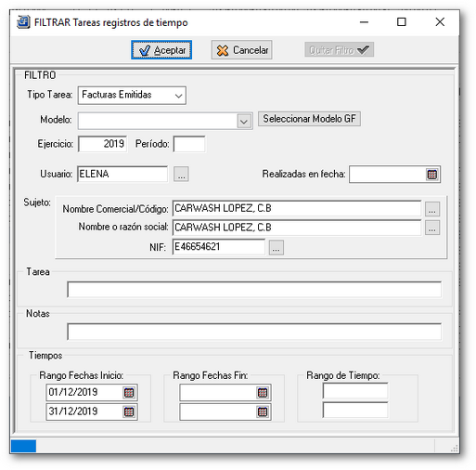Screen dimensions: 476x470
Task: Expand the Modelo dropdown arrow
Action: coord(244,121)
